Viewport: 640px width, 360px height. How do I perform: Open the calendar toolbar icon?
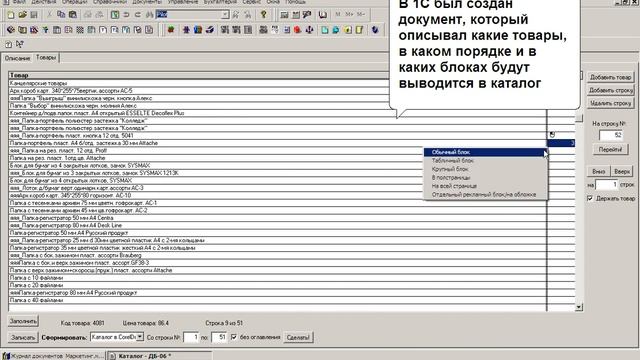click(296, 15)
